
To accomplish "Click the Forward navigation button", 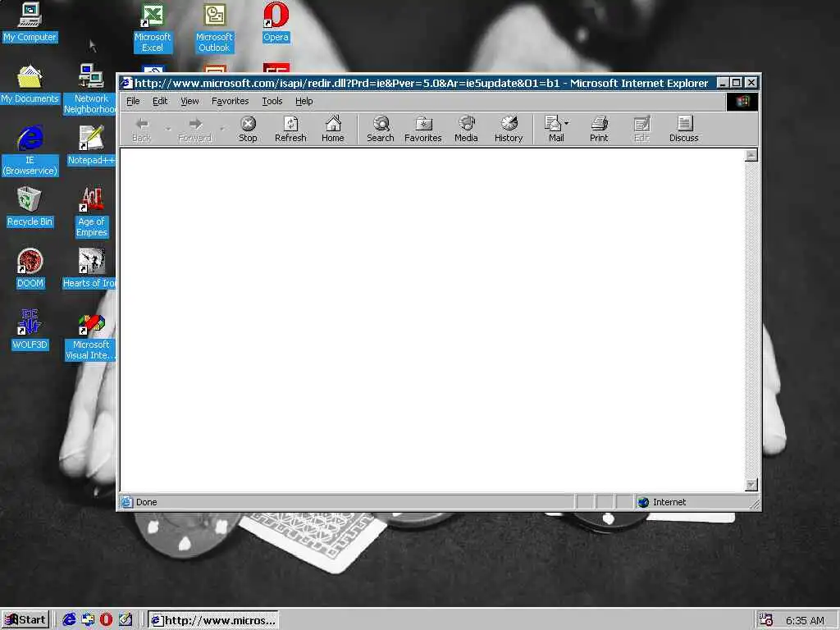I will [x=195, y=129].
